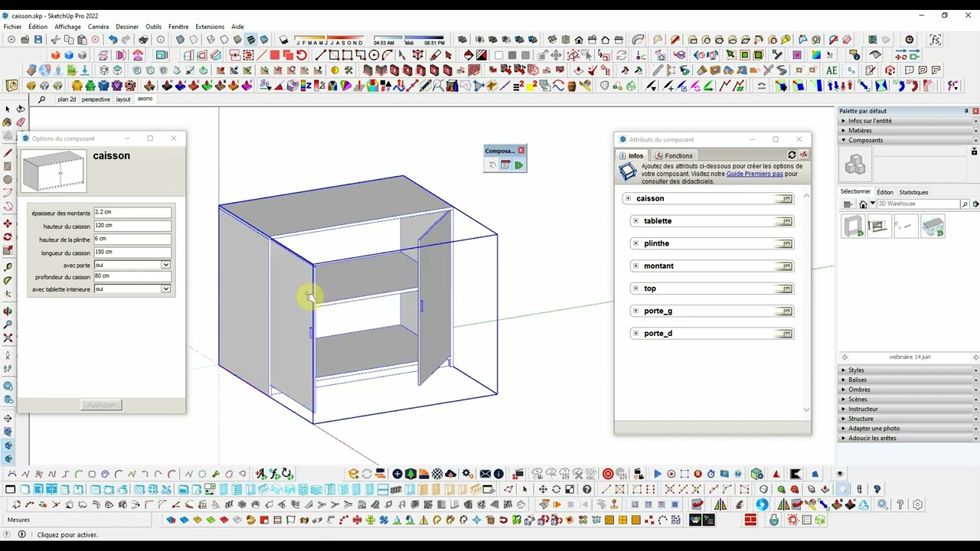Click the house icon in the top toolbar
The height and width of the screenshot is (551, 980).
578,40
